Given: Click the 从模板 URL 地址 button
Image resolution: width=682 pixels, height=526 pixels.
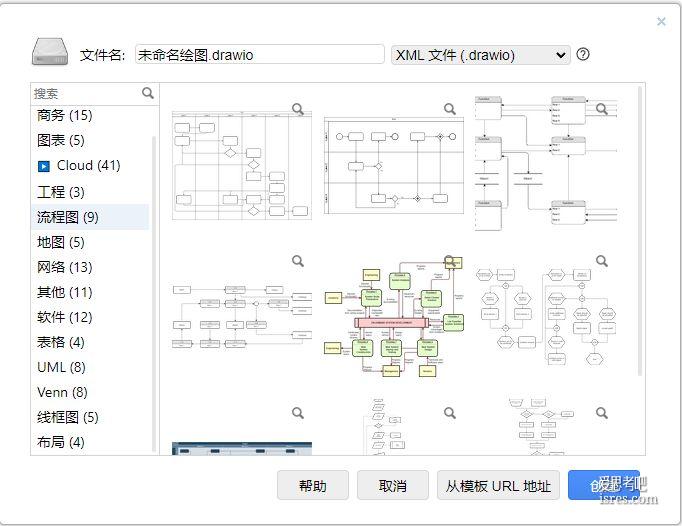Looking at the screenshot, I should click(x=498, y=486).
